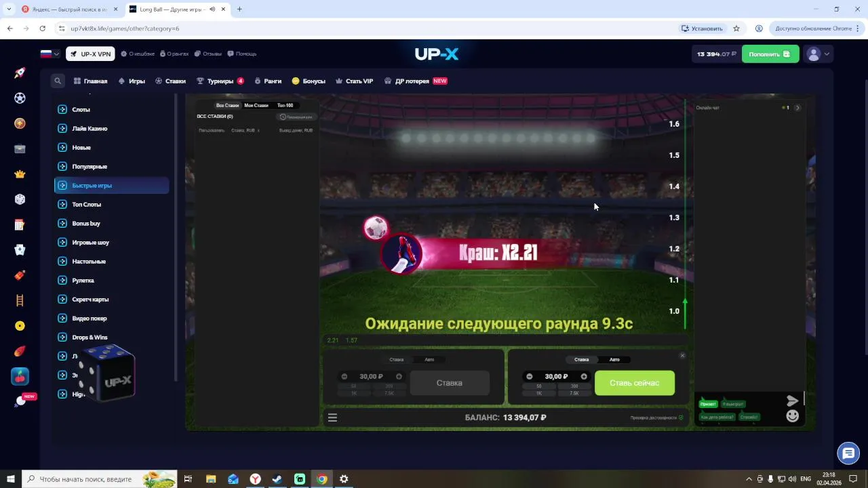Click Проверка достоверности fairness check
Viewport: 868px width, 488px height.
click(x=656, y=418)
